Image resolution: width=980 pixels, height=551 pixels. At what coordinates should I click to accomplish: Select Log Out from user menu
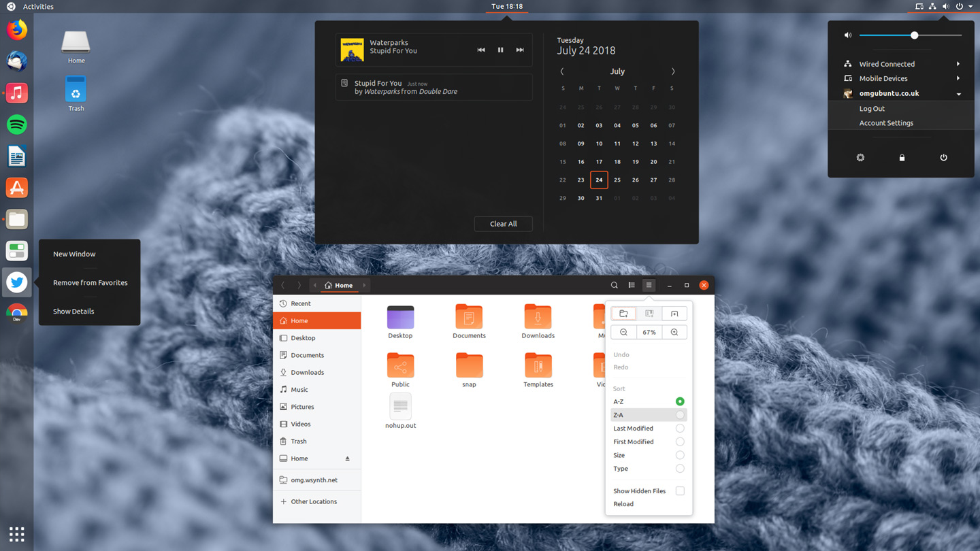(x=872, y=109)
